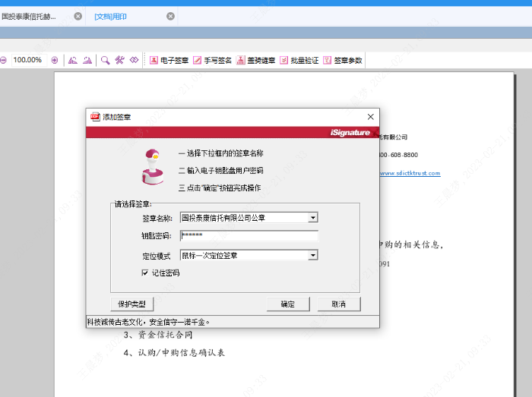Click the zoom in plus icon

tap(54, 60)
